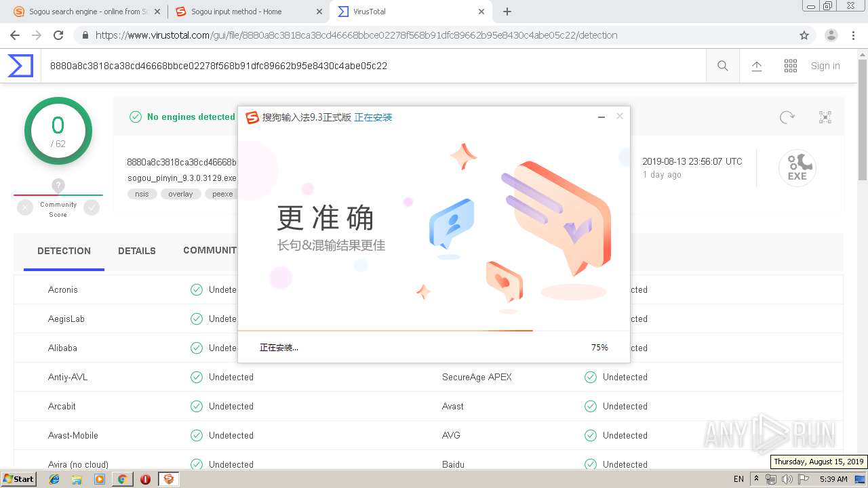Click the browser forward arrow

click(x=37, y=35)
